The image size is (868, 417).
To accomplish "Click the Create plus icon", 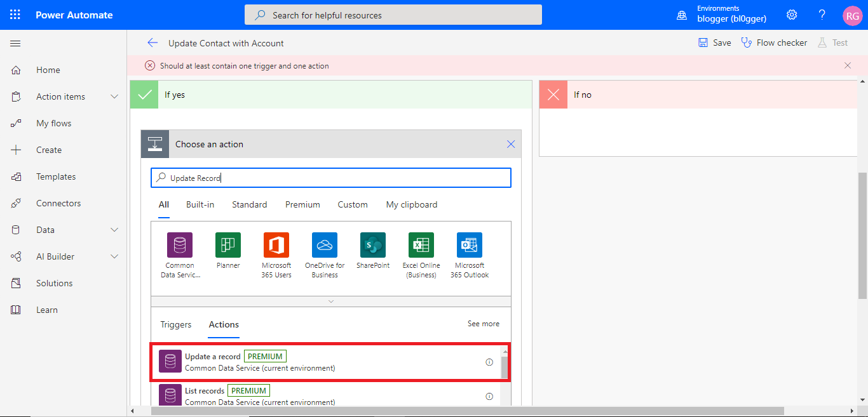I will tap(16, 150).
